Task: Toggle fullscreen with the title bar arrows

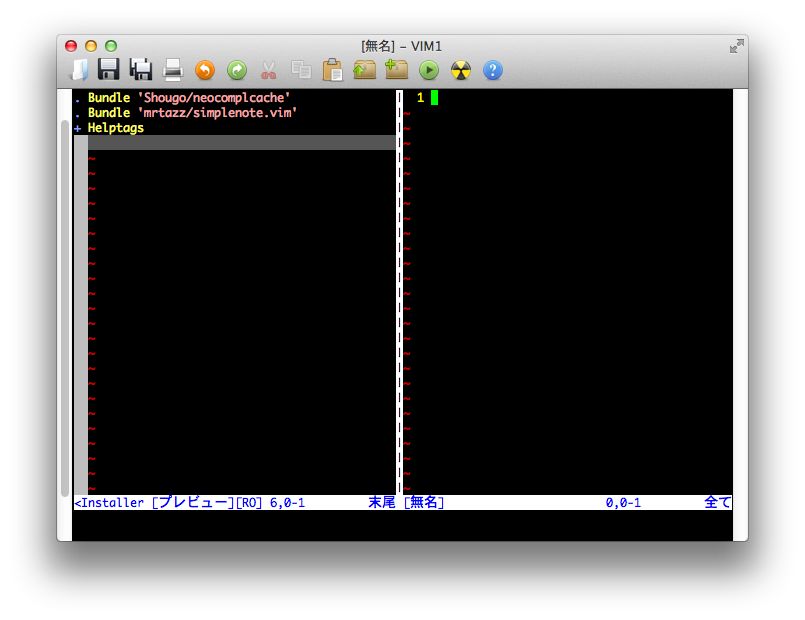Action: [x=737, y=46]
